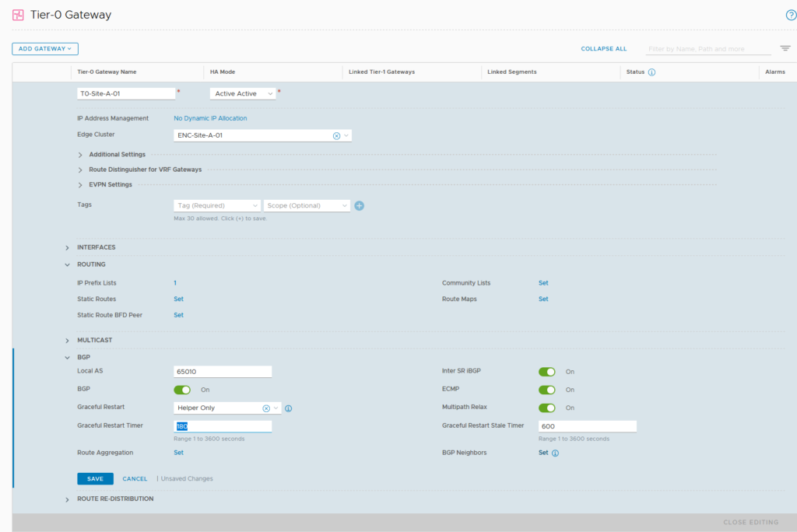Collapse the Routing section header
The width and height of the screenshot is (797, 532).
click(x=68, y=264)
